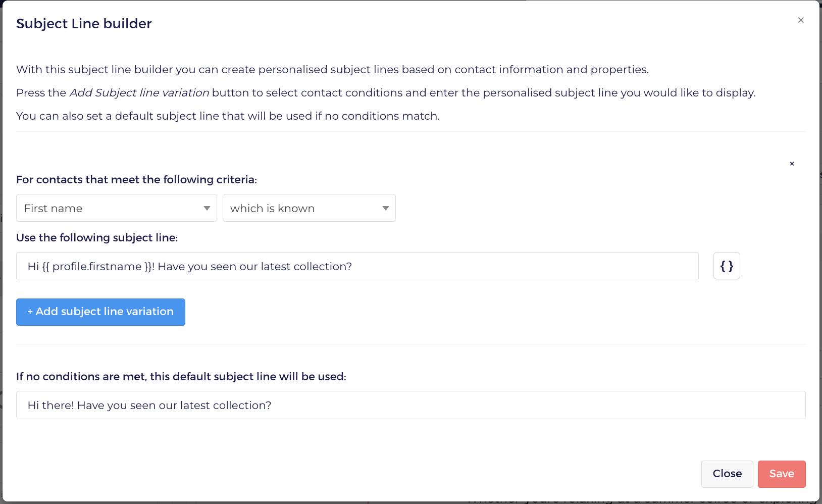
Task: Expand the 'which is known' condition dropdown
Action: tap(309, 208)
